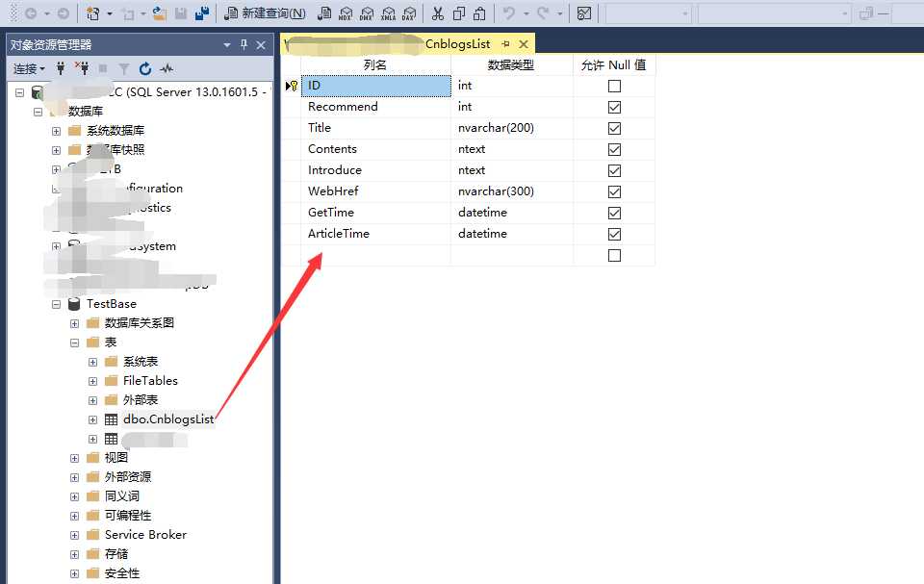Image resolution: width=924 pixels, height=584 pixels.
Task: Click the 允许 Null 值 column header
Action: click(x=613, y=64)
